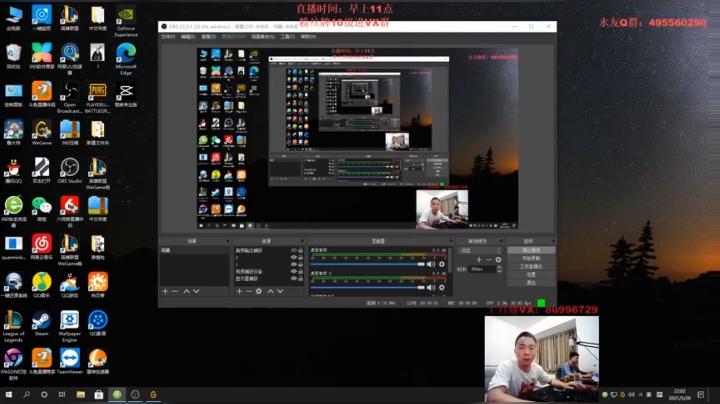The height and width of the screenshot is (404, 720).
Task: Open TeamViewer desktop shortcut
Action: [69, 362]
